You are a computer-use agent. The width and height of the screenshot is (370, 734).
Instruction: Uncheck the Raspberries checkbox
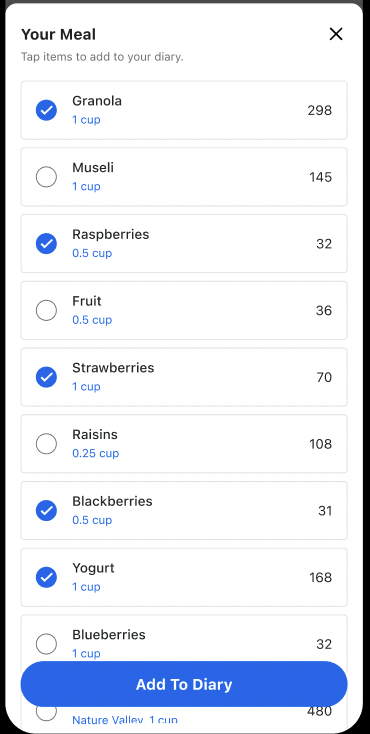click(x=46, y=244)
